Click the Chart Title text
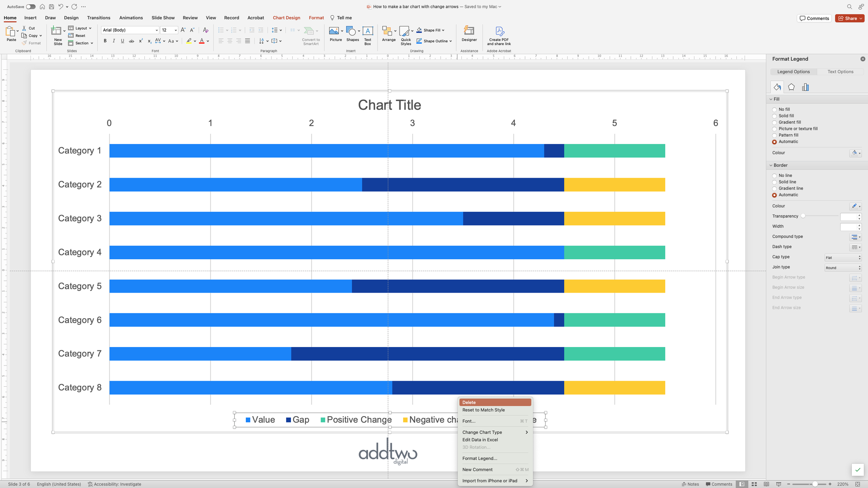 coord(389,105)
